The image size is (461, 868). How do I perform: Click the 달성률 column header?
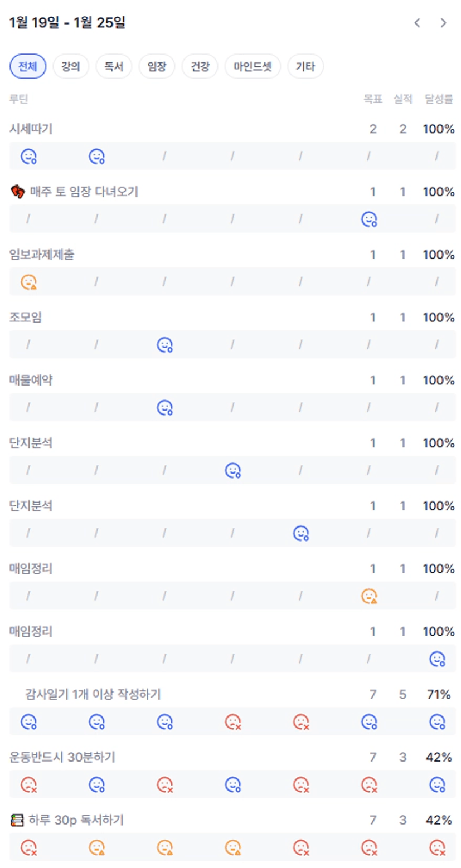tap(439, 99)
